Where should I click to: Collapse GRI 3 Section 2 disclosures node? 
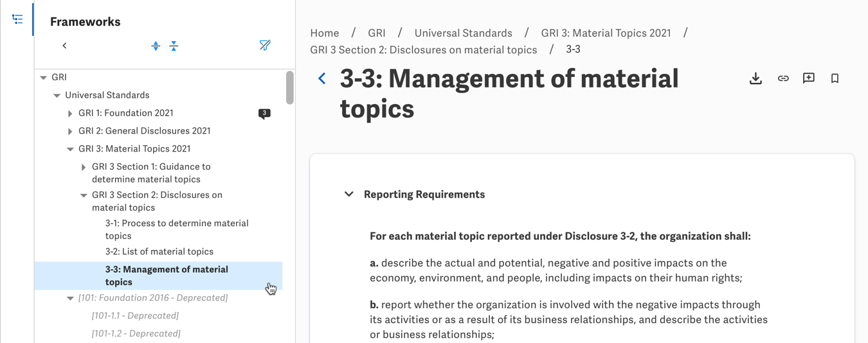[84, 195]
